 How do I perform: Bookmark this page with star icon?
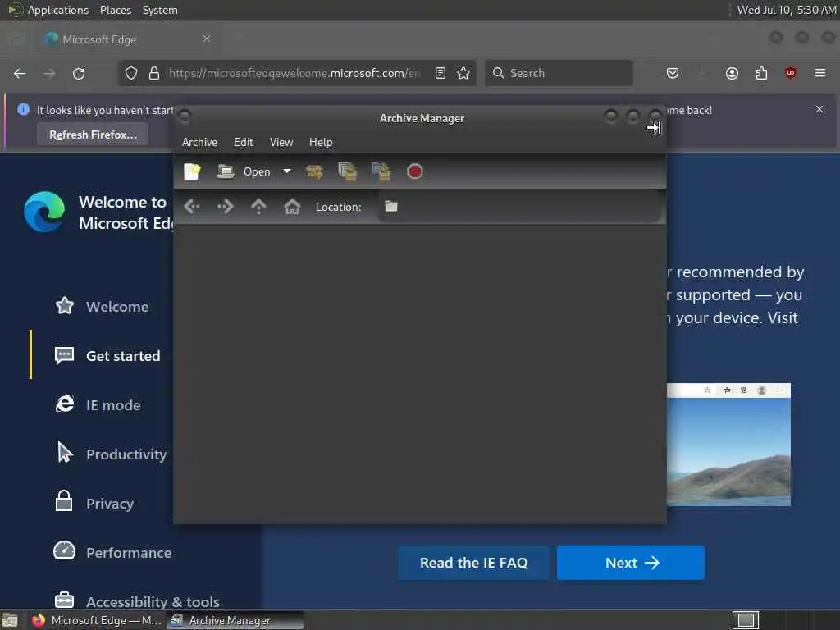(463, 73)
